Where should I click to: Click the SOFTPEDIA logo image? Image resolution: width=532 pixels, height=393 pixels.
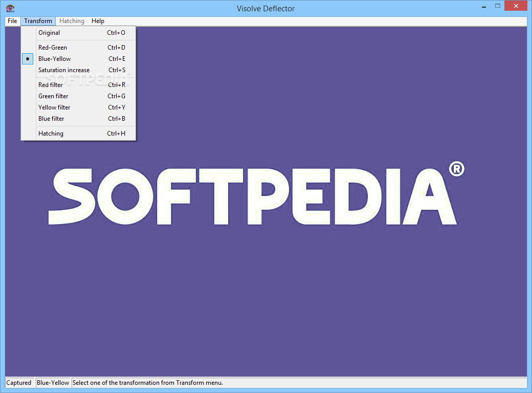[256, 193]
